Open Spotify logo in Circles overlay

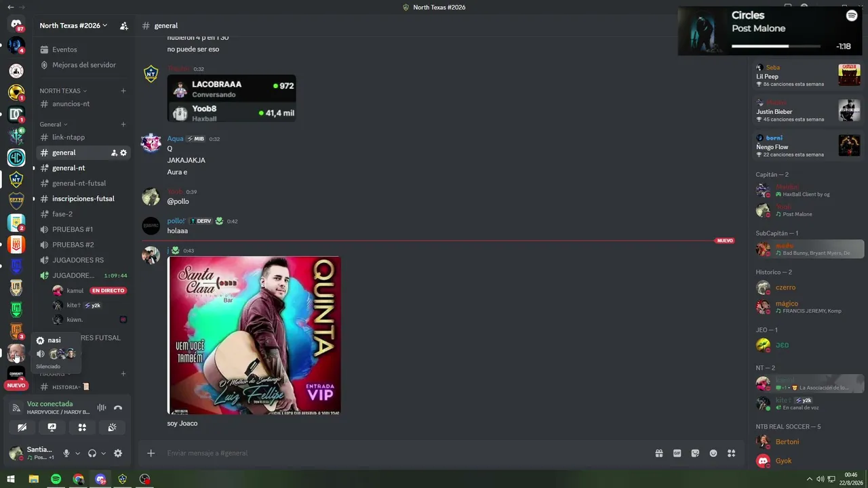coord(852,16)
